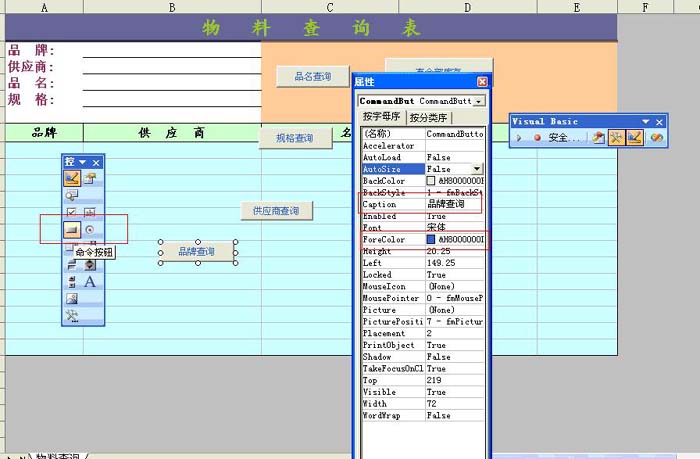Open Visual Basic toolbar options arrow
Screen dimensions: 700x459
[x=646, y=121]
